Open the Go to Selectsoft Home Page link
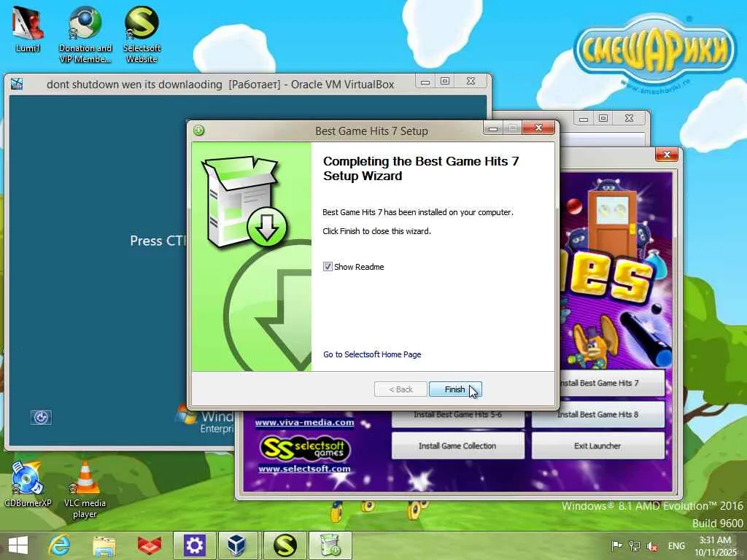This screenshot has width=747, height=560. pos(372,354)
